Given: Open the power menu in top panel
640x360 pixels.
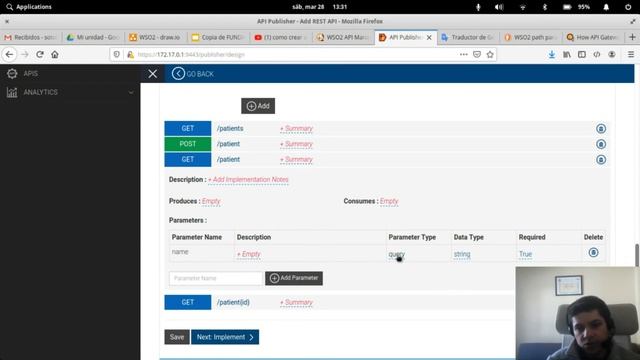Looking at the screenshot, I should click(x=628, y=7).
